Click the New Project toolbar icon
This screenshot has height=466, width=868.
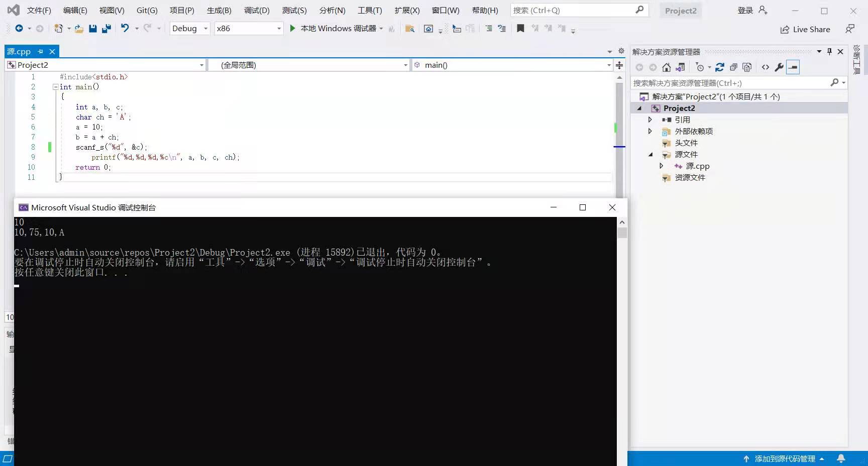pos(58,29)
